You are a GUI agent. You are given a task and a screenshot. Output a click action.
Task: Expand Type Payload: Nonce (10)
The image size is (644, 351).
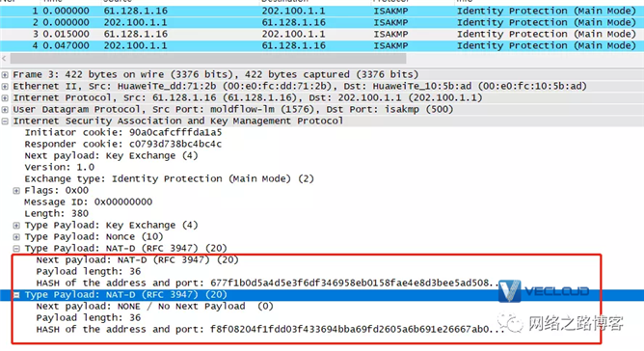coord(16,237)
